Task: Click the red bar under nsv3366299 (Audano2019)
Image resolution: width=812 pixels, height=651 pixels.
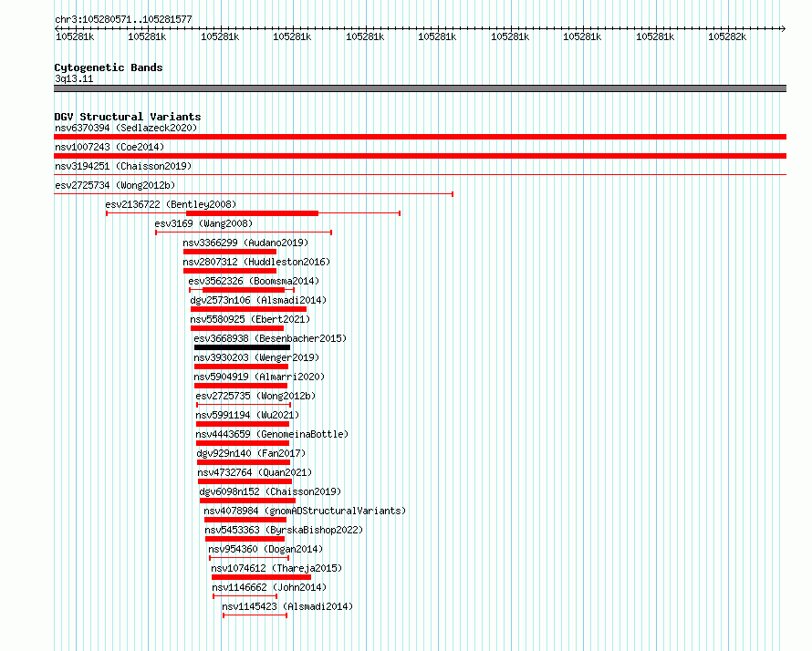Action: pos(230,252)
